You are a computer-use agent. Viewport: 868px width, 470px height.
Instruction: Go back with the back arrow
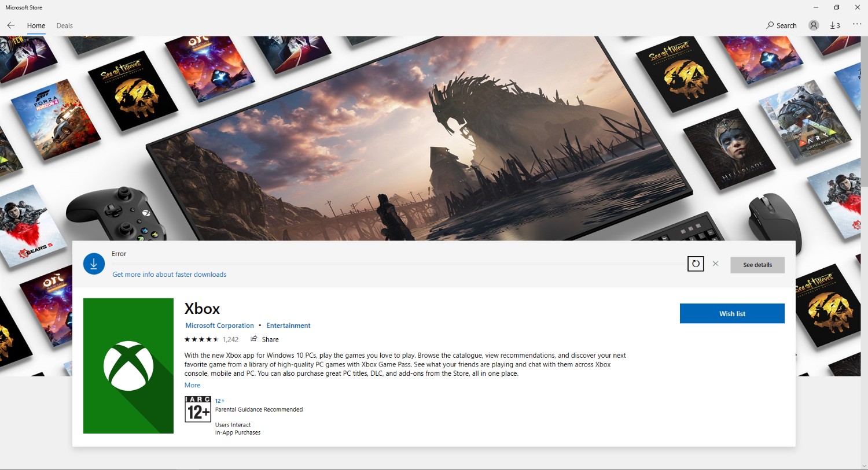tap(10, 25)
